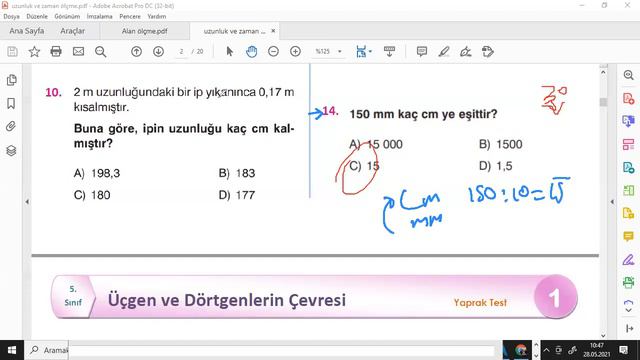This screenshot has height=360, width=640.
Task: Open attachments paperclip panel
Action: (x=11, y=127)
